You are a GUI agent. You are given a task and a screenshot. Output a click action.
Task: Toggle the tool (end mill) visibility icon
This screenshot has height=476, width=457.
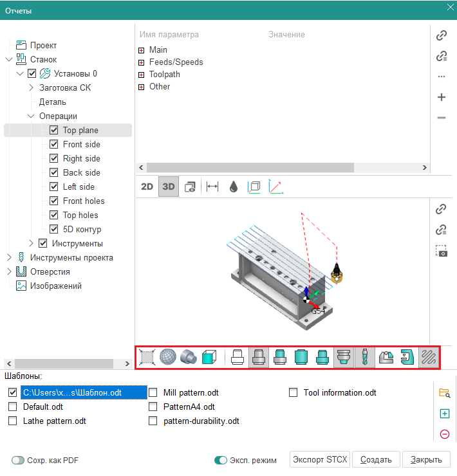tap(365, 358)
